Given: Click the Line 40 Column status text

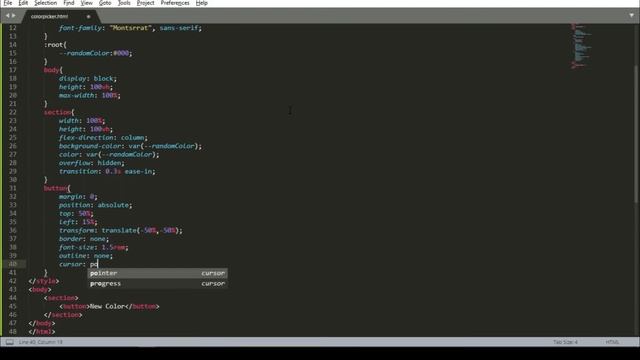Looking at the screenshot, I should pyautogui.click(x=40, y=342).
